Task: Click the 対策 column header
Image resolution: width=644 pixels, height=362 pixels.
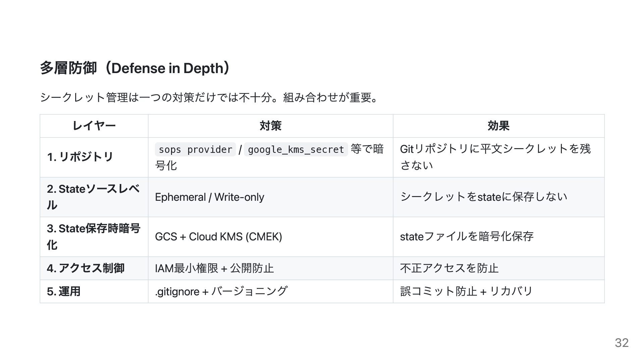Action: click(270, 126)
